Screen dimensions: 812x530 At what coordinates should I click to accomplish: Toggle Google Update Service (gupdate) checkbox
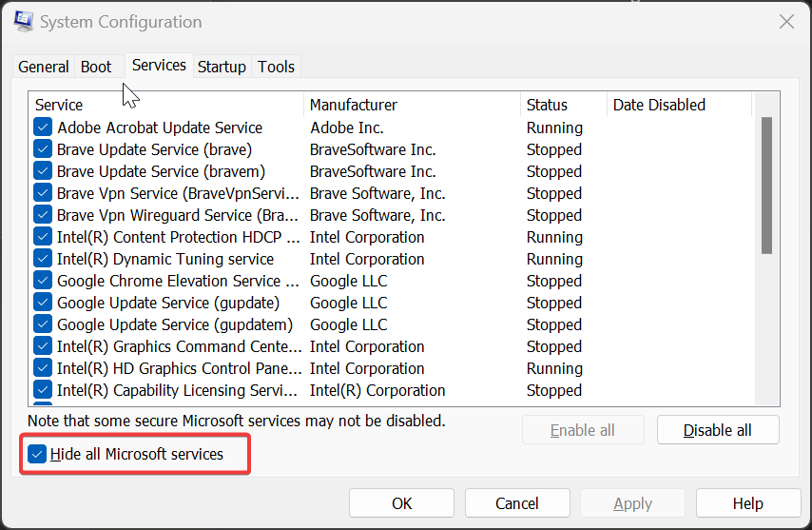coord(43,303)
